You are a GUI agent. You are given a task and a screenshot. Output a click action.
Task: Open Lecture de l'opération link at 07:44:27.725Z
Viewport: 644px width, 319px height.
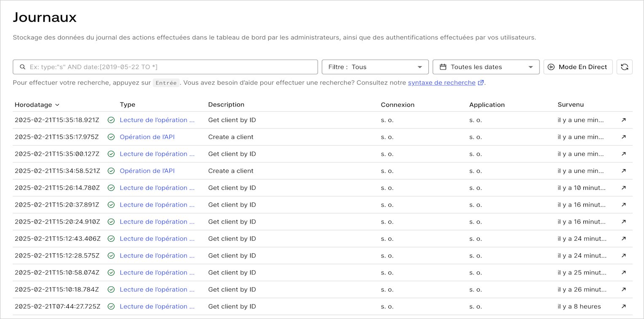pos(157,306)
